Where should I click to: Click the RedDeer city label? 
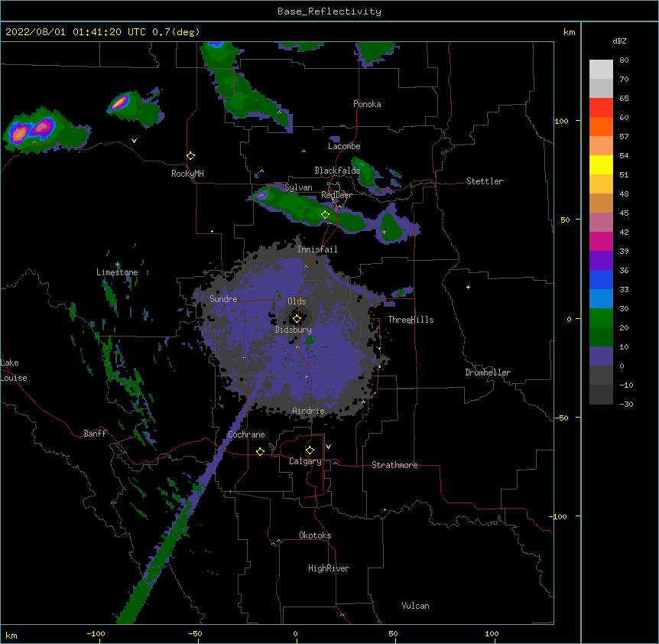tap(336, 195)
